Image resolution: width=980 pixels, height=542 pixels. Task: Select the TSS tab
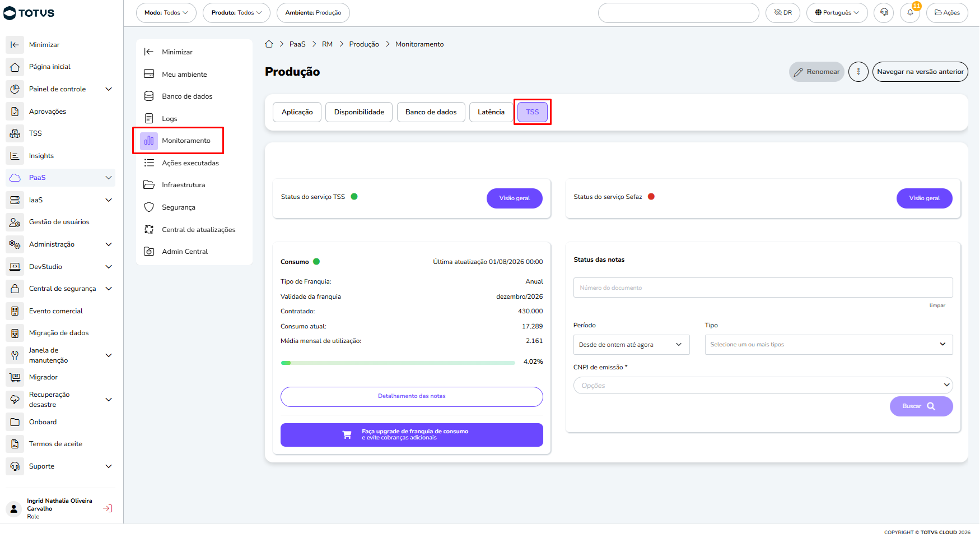[x=533, y=112]
